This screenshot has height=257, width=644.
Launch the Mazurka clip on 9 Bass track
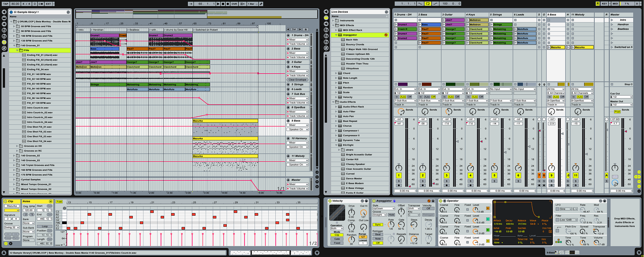[549, 47]
